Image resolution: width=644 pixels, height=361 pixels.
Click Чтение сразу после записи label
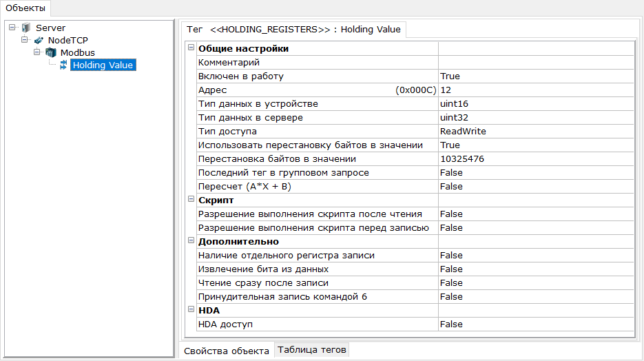[263, 283]
